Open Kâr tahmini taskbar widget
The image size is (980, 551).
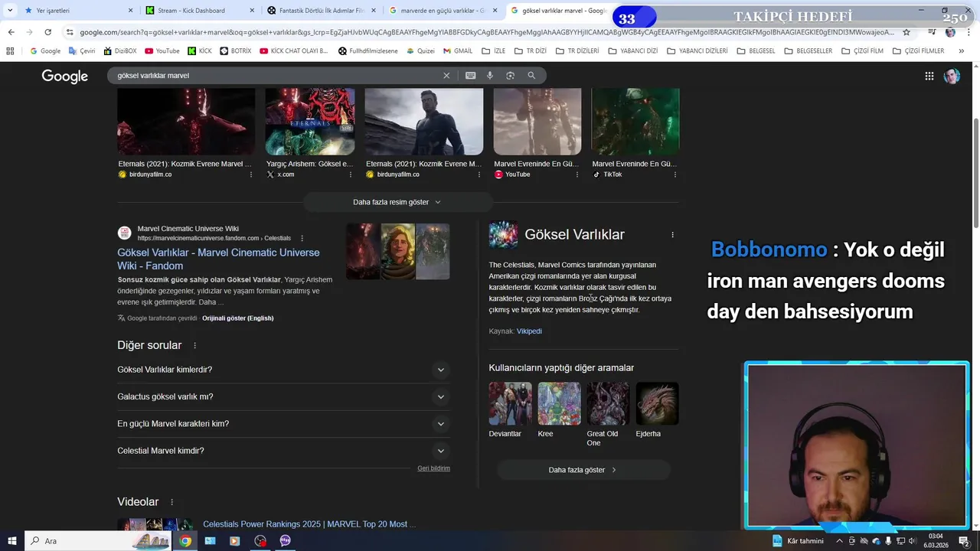tap(799, 540)
